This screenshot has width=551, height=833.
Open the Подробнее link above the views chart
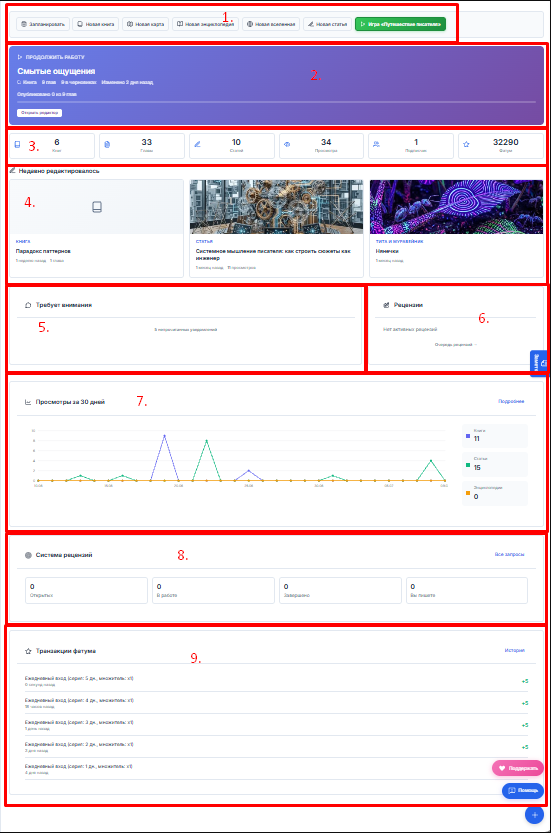(x=511, y=402)
